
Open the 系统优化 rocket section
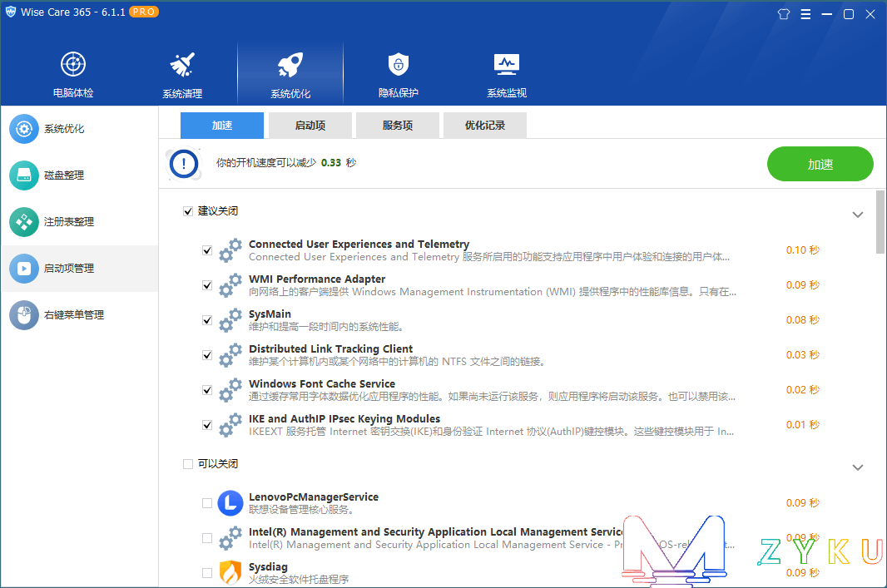point(290,74)
